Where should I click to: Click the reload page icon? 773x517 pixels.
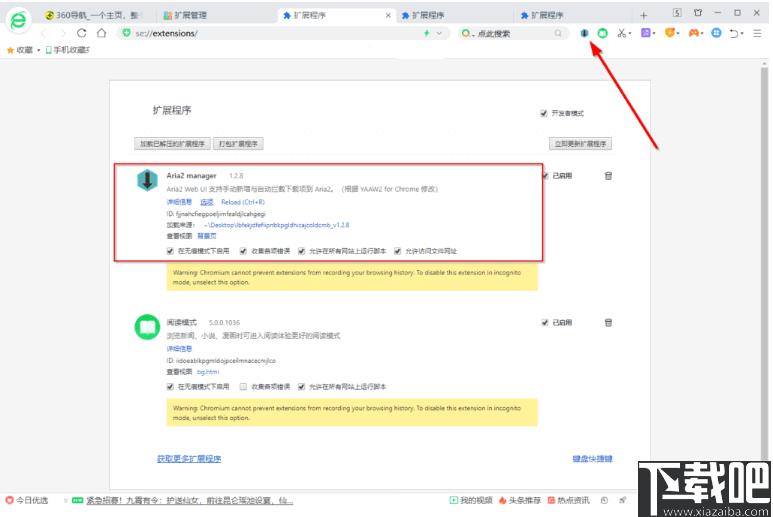pos(81,33)
